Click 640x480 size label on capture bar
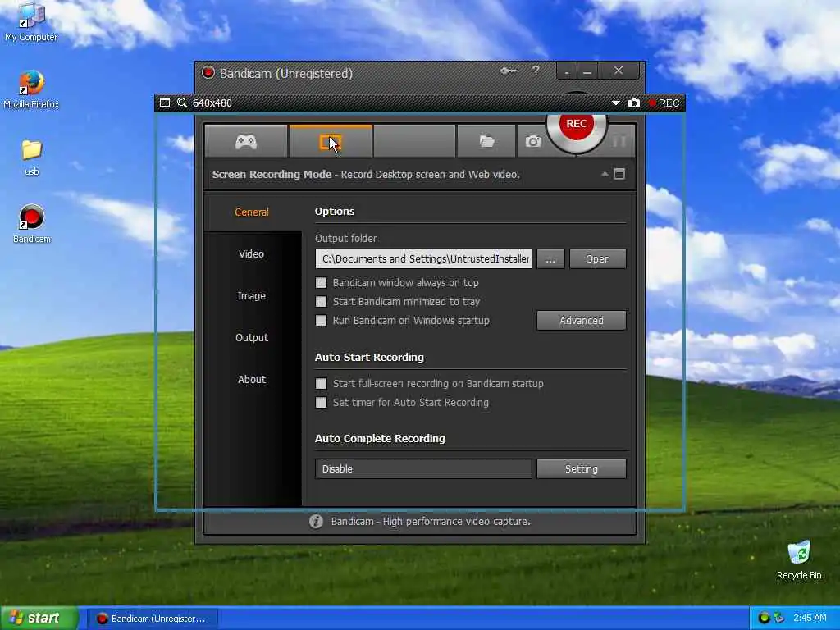The width and height of the screenshot is (840, 630). point(212,103)
